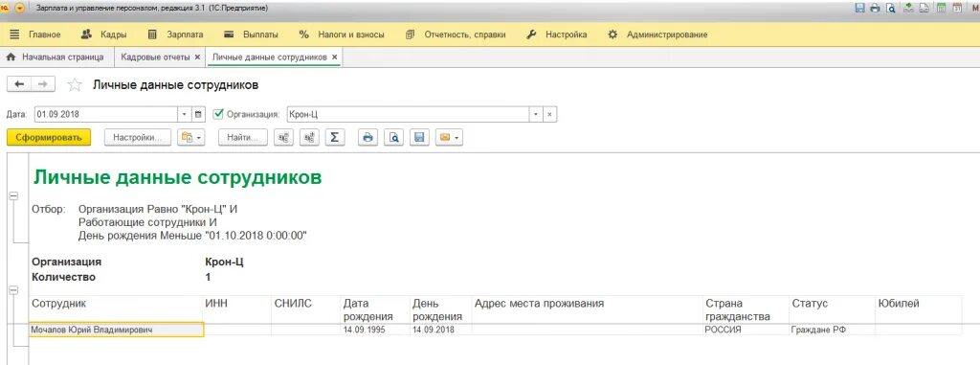Click the expand all groups icon

point(309,137)
